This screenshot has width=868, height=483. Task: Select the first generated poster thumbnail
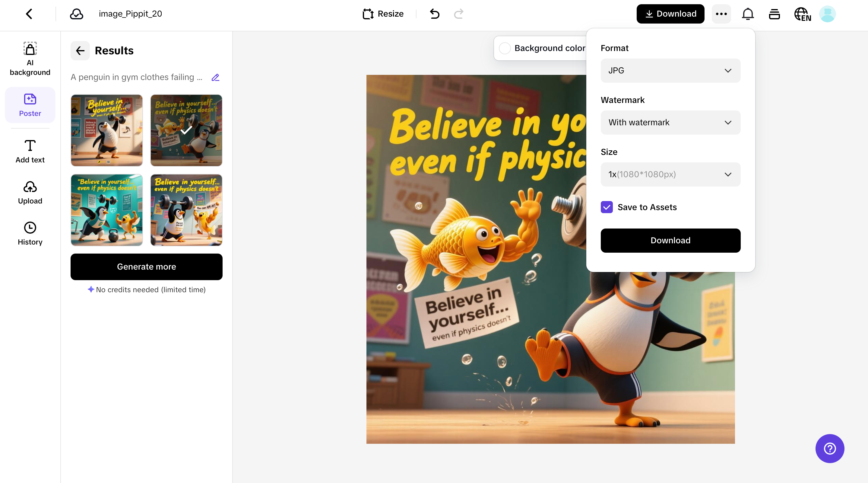coord(106,130)
